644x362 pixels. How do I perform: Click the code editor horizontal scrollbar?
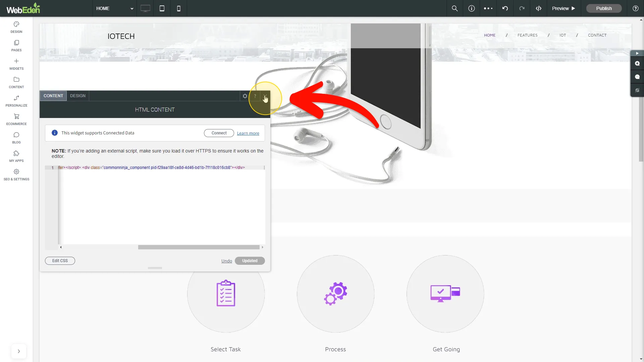tap(199, 247)
